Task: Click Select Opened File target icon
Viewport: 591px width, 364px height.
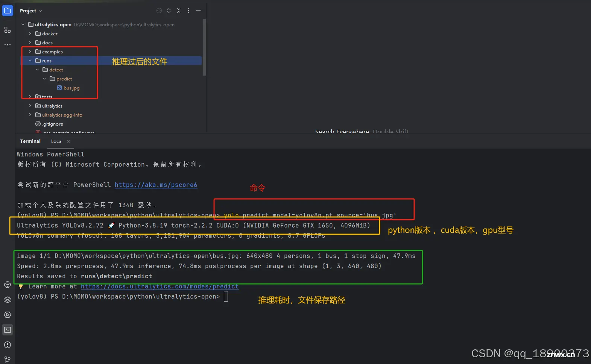Action: coord(159,11)
